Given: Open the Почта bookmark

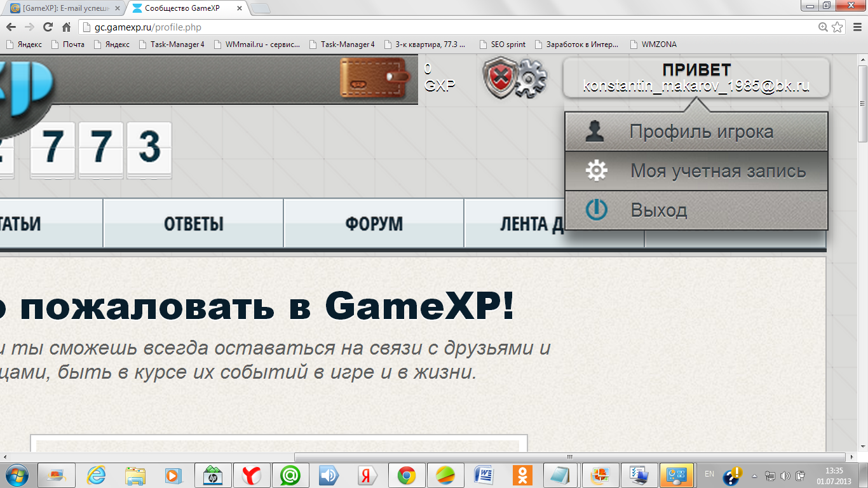Looking at the screenshot, I should [68, 44].
